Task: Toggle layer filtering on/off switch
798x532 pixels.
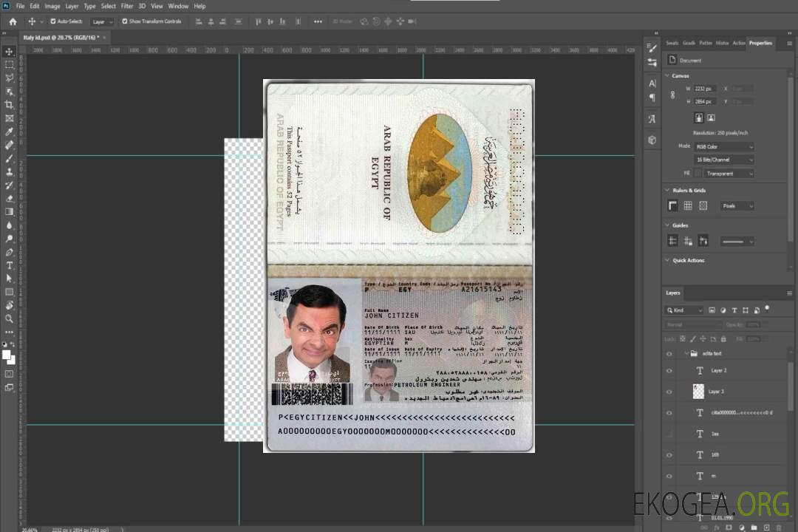Action: coord(767,309)
